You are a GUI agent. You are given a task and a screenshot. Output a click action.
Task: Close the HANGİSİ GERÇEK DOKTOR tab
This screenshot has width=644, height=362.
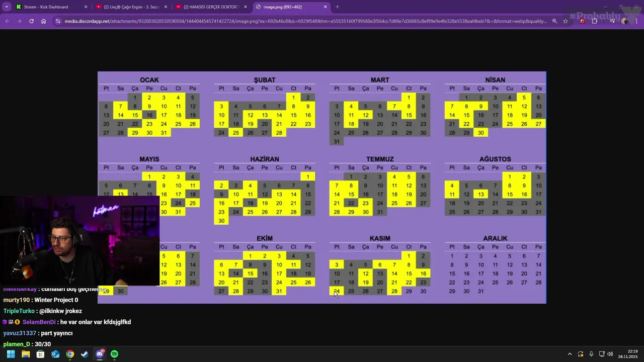[x=246, y=7]
